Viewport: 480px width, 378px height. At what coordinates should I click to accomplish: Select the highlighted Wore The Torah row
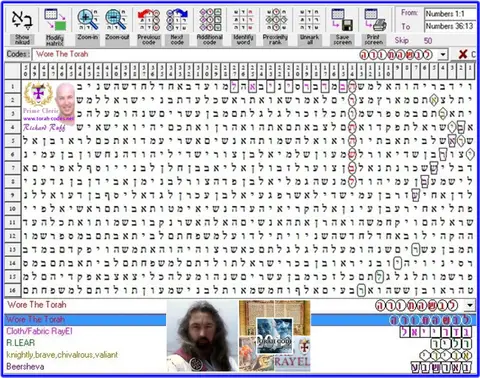[x=239, y=320]
